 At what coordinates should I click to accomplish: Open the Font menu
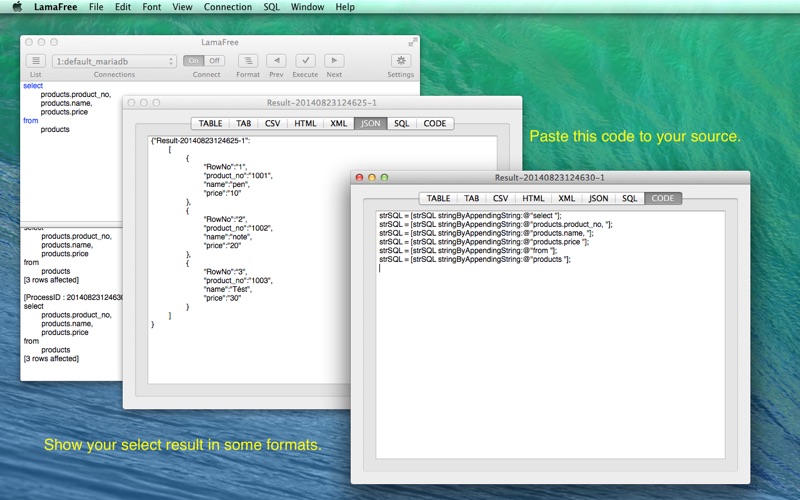coord(152,7)
